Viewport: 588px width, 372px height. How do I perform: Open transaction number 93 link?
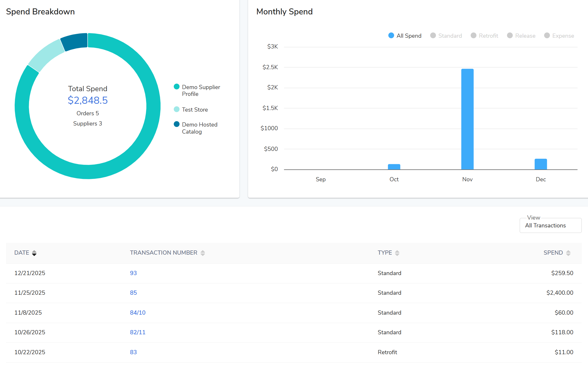[133, 273]
